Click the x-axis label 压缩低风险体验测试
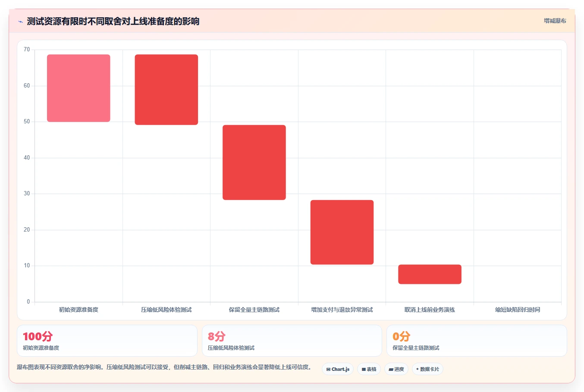Image resolution: width=584 pixels, height=392 pixels. [x=166, y=310]
